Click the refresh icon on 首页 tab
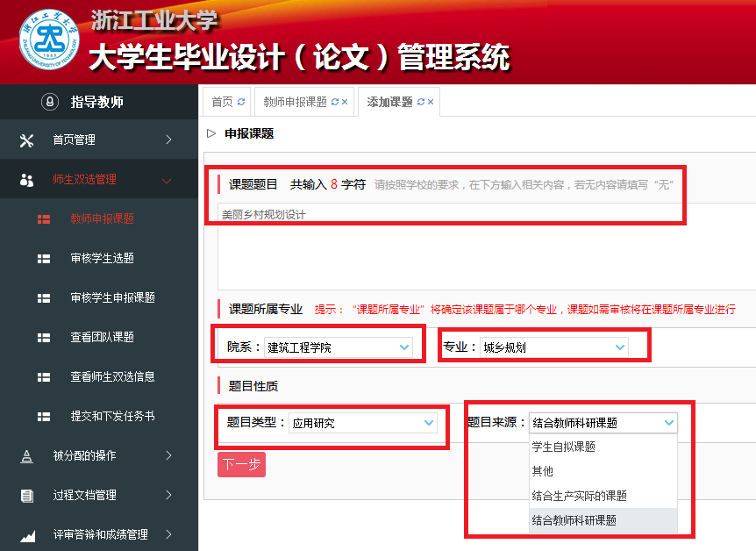Image resolution: width=756 pixels, height=551 pixels. 241,102
